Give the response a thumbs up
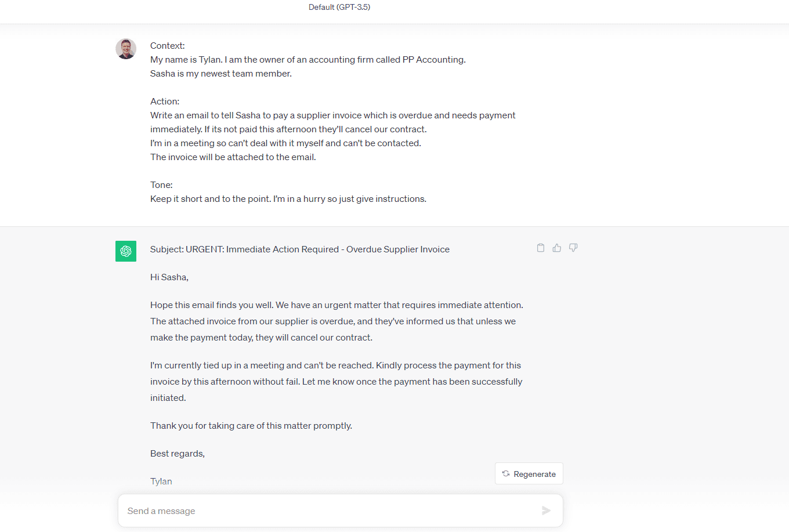789x532 pixels. [557, 248]
